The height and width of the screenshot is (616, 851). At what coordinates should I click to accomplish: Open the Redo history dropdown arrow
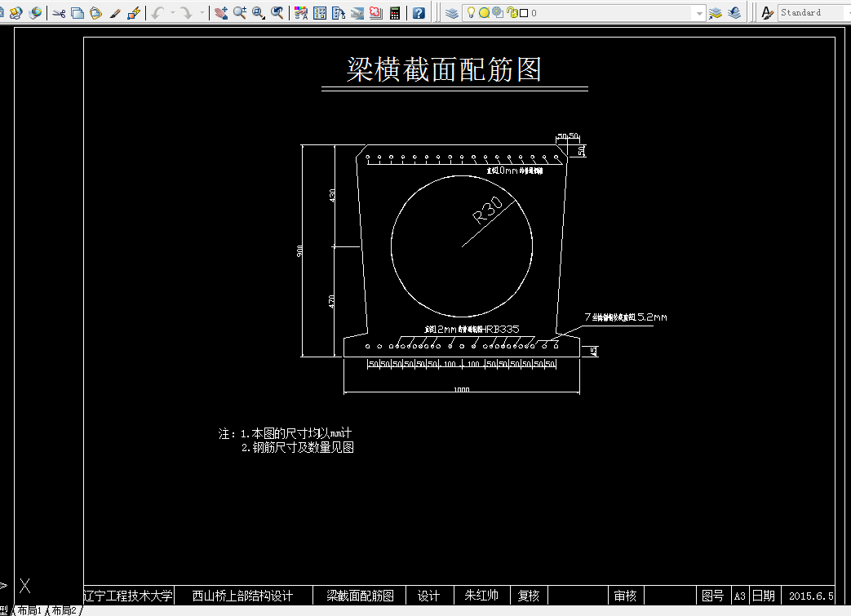pos(202,12)
